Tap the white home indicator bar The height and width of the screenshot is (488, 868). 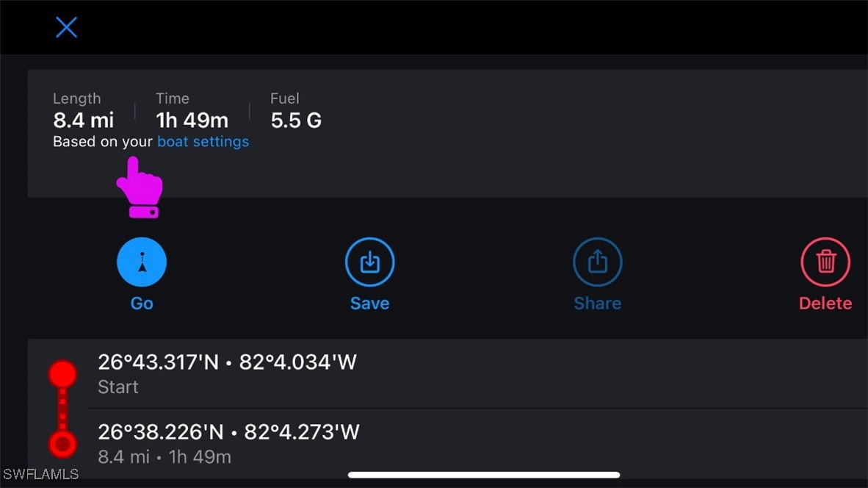click(x=484, y=475)
